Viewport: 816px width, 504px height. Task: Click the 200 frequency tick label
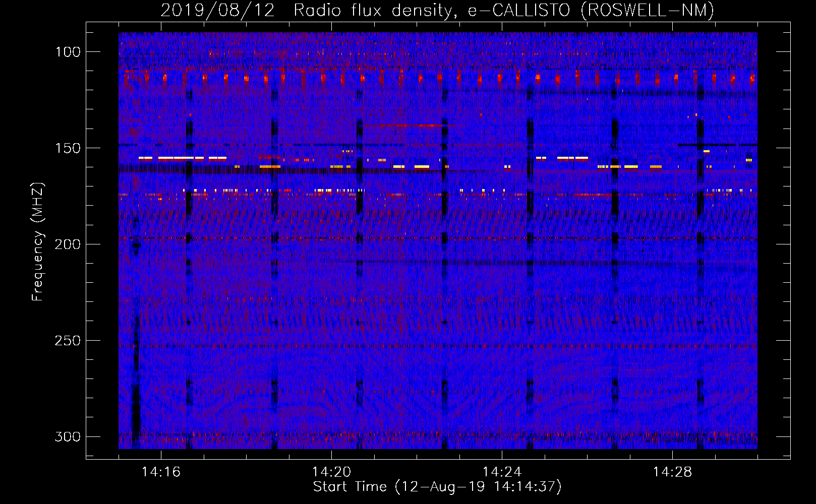click(x=68, y=244)
